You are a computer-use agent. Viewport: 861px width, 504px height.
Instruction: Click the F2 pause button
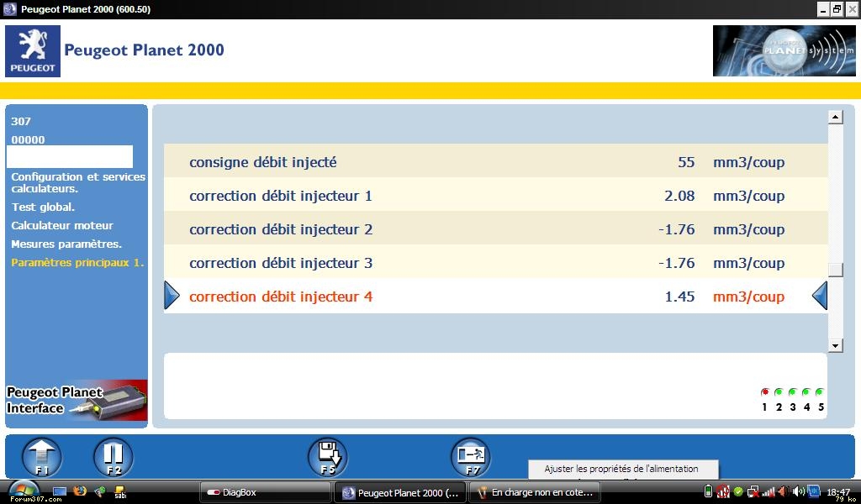113,458
